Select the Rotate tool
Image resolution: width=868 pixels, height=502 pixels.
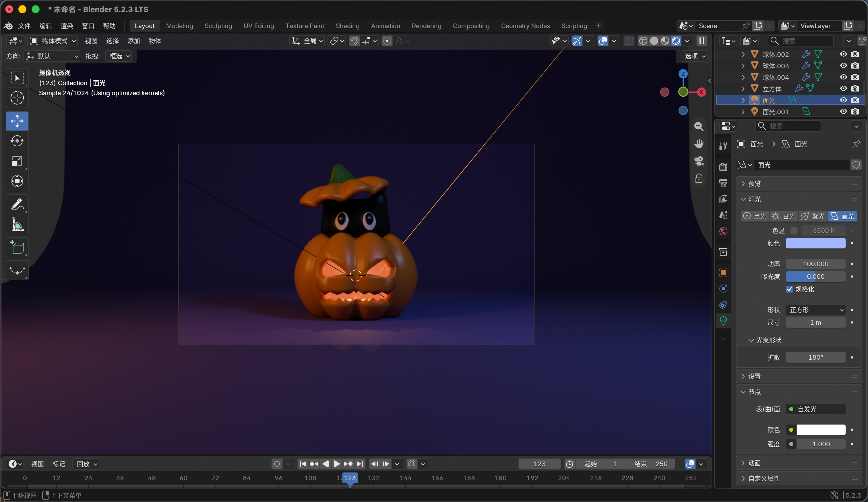point(17,141)
